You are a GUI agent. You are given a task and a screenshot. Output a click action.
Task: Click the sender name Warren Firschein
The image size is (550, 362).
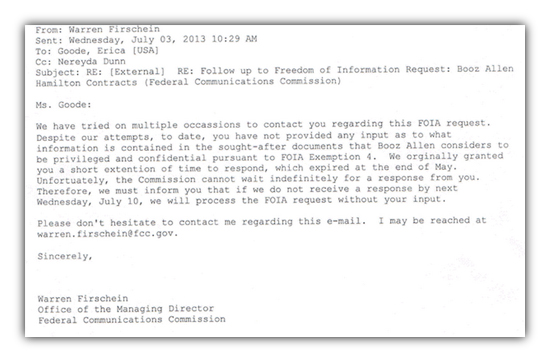tap(114, 29)
